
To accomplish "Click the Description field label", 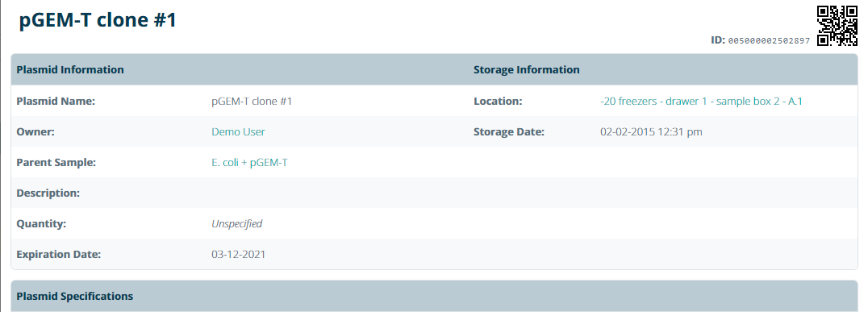I will tap(48, 193).
